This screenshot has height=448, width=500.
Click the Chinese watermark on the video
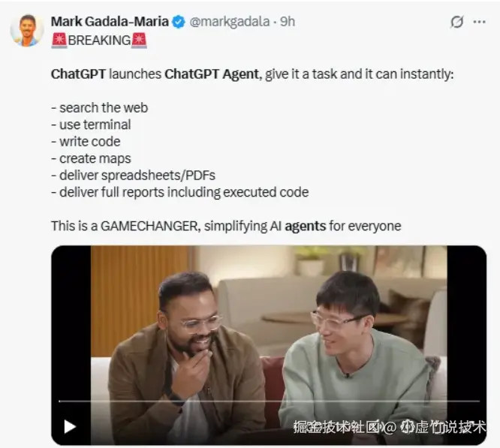(x=390, y=427)
